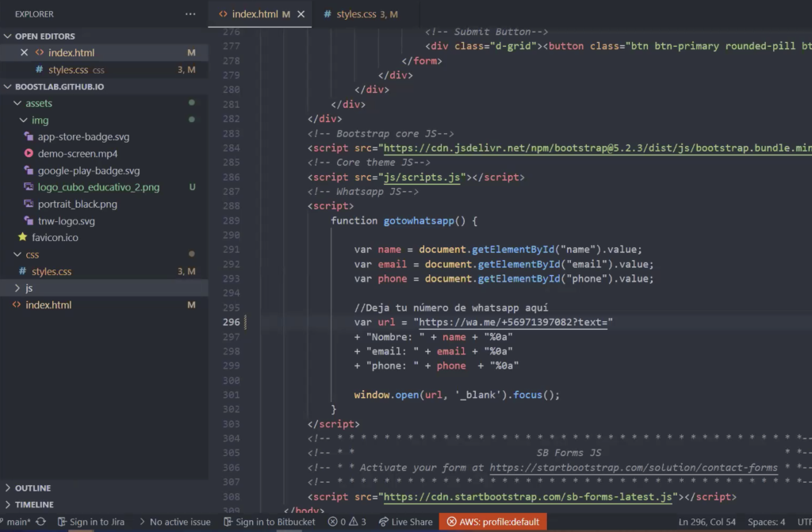
Task: Click the EXPLORER panel title
Action: (34, 14)
